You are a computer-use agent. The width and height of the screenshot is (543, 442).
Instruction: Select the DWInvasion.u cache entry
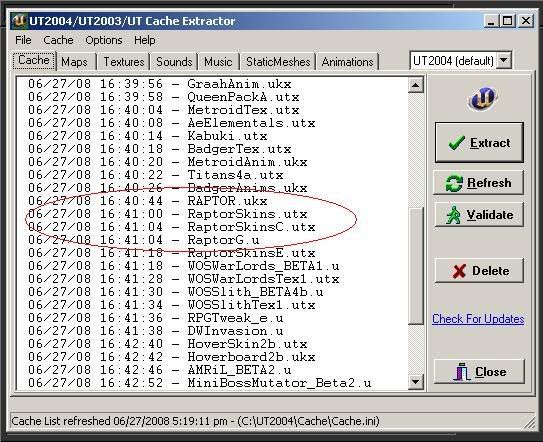pyautogui.click(x=155, y=331)
